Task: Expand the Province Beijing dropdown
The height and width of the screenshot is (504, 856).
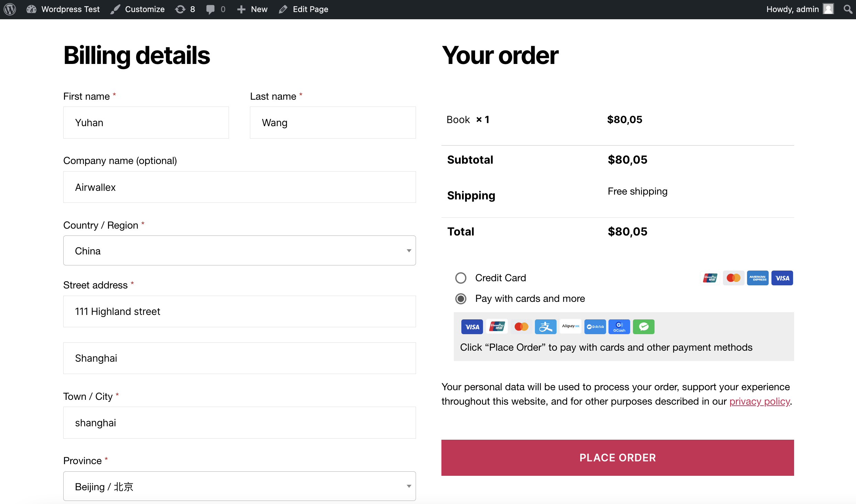Action: (239, 487)
